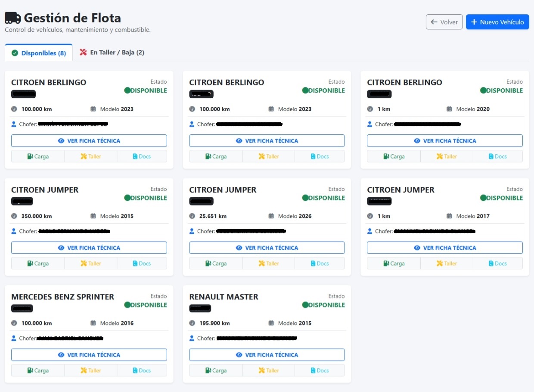Click the green status dot on Renault Master card
This screenshot has height=392, width=534.
point(305,305)
